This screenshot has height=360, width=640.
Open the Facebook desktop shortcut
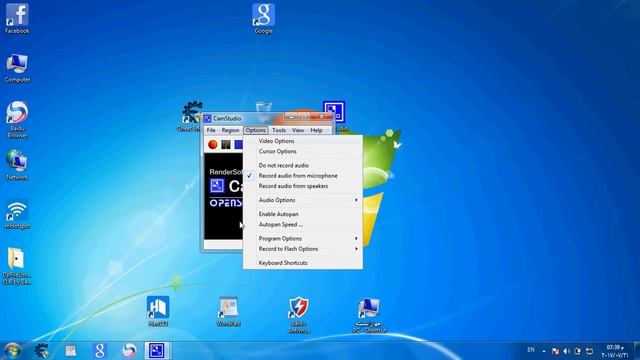[x=17, y=19]
